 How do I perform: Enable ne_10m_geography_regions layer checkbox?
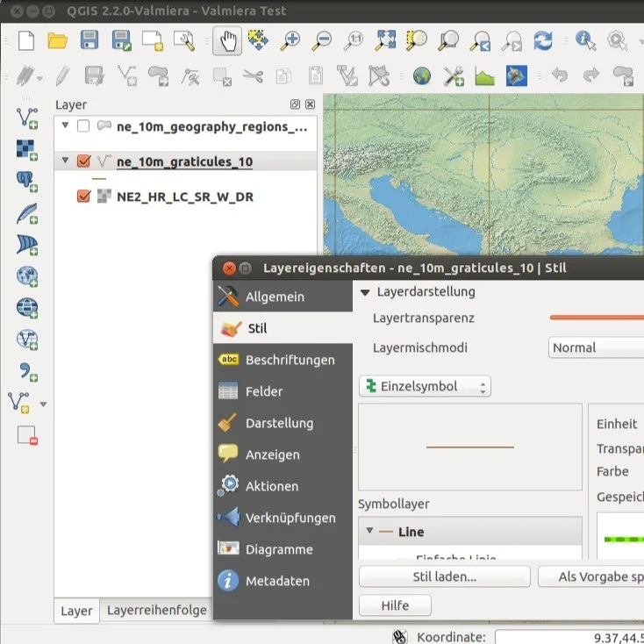(83, 126)
